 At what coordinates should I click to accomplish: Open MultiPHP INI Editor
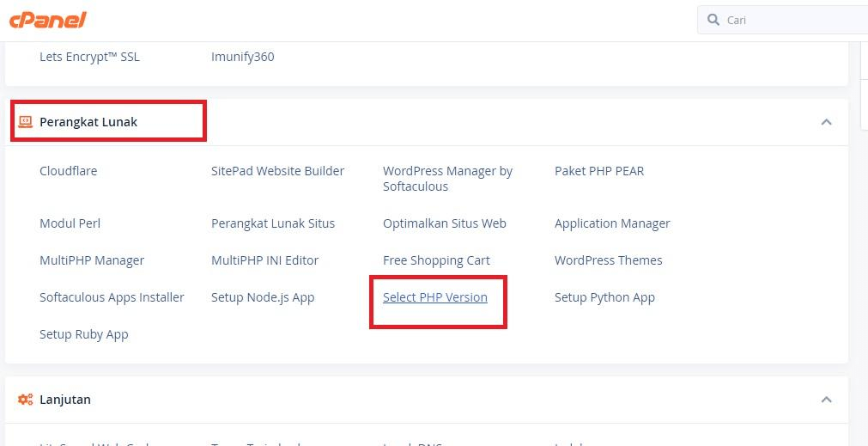tap(264, 260)
